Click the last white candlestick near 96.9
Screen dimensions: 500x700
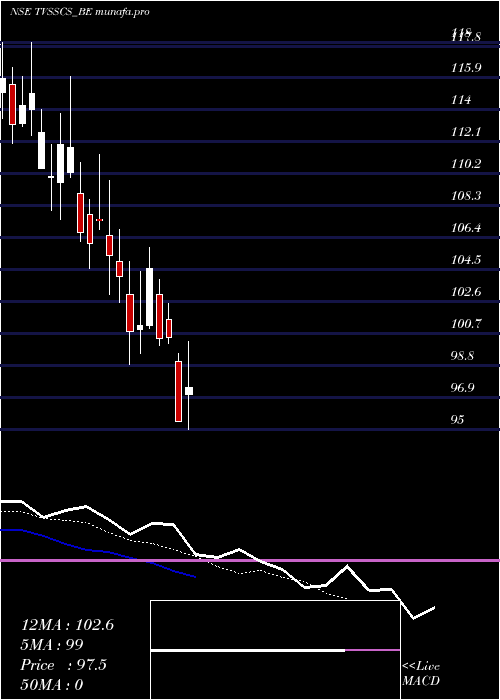coord(189,391)
